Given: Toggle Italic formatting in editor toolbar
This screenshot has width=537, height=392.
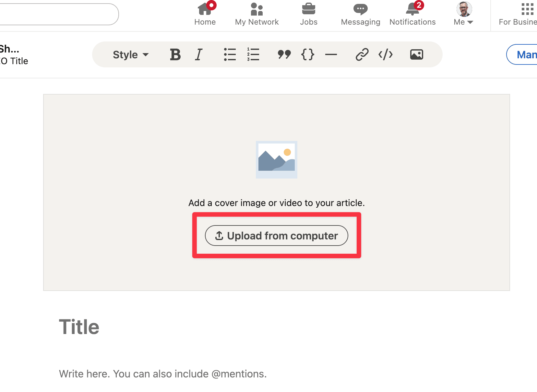Looking at the screenshot, I should [x=198, y=54].
